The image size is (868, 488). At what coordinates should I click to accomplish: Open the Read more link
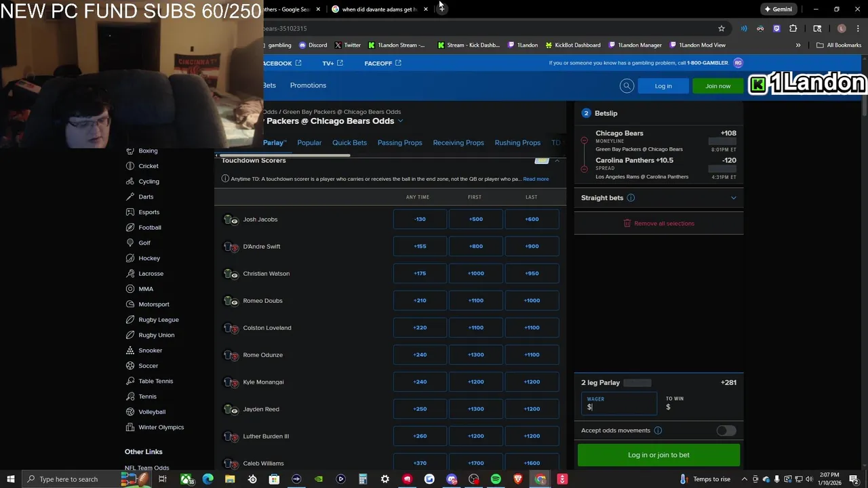tap(536, 179)
